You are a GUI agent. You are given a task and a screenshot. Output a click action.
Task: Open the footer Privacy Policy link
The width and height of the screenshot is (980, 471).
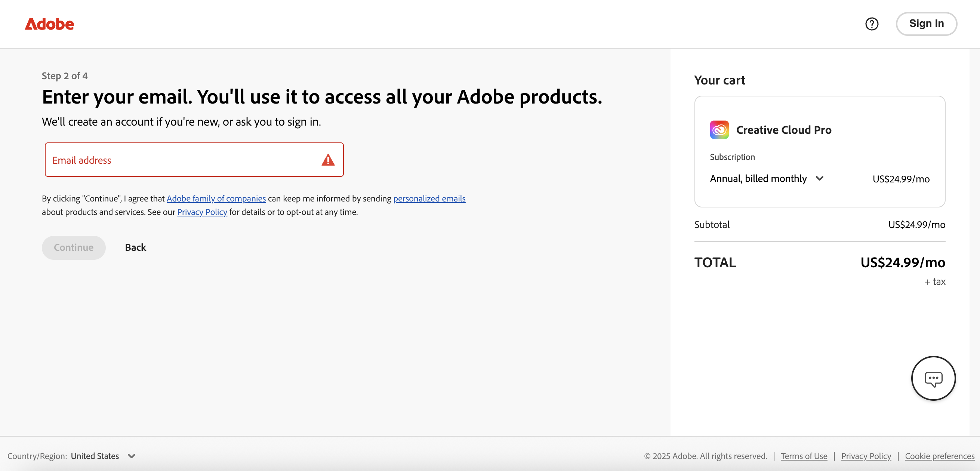coord(866,456)
